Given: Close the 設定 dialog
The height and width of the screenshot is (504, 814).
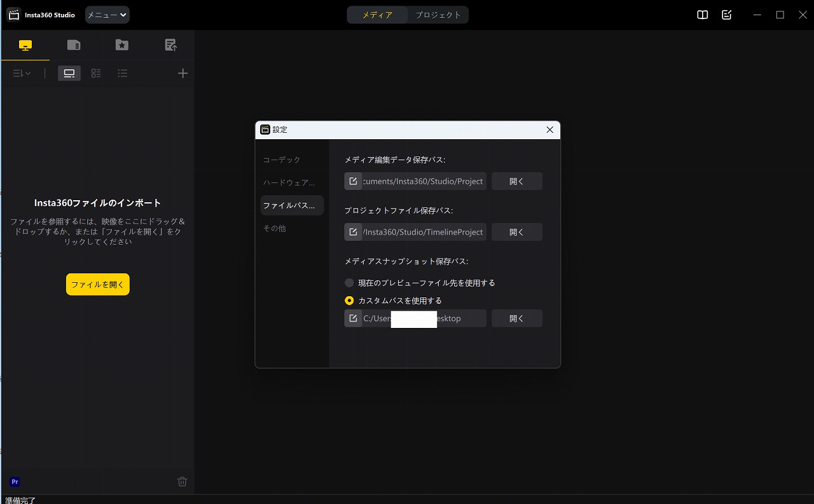Looking at the screenshot, I should pyautogui.click(x=550, y=130).
